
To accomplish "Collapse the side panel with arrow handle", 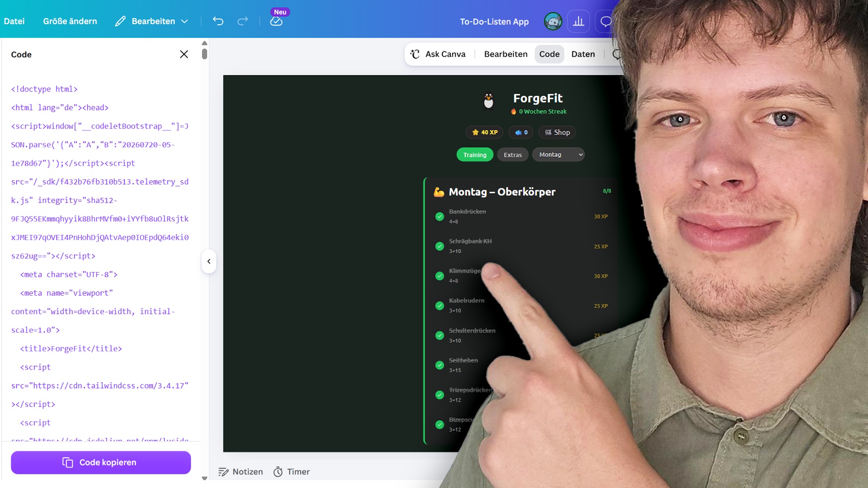I will point(209,261).
